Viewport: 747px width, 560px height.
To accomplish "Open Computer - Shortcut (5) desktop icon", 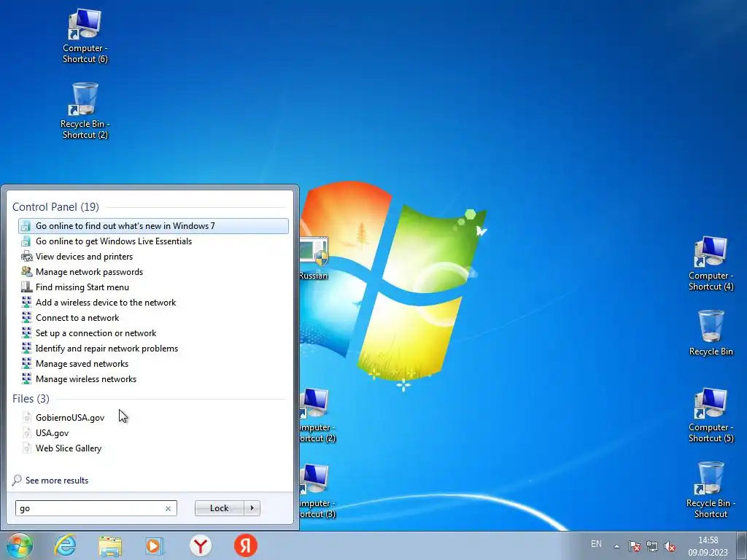I will [x=711, y=416].
